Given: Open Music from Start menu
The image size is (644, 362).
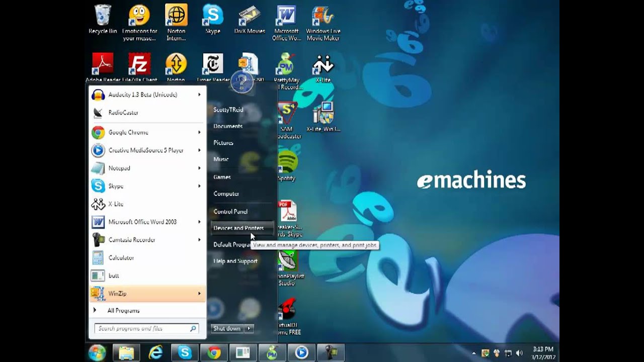Looking at the screenshot, I should coord(221,159).
